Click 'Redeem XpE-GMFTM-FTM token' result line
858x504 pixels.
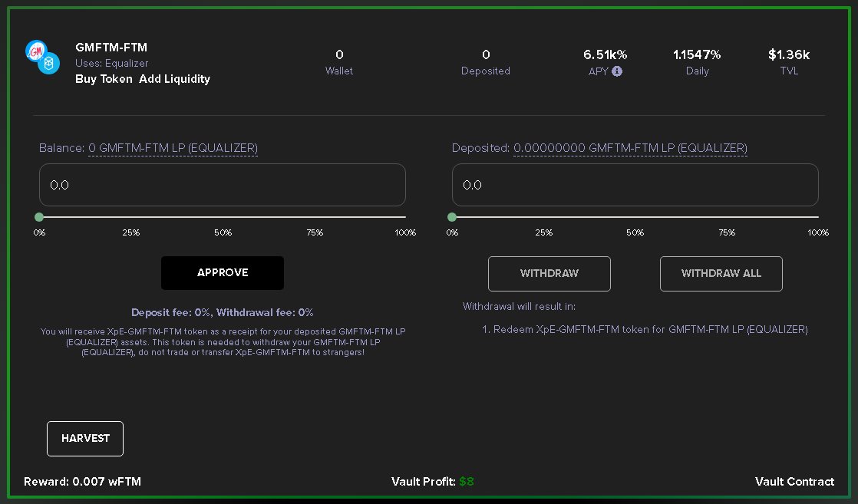point(645,329)
